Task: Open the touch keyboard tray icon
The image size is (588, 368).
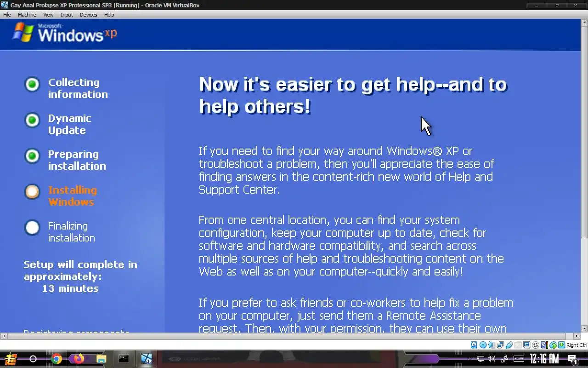Action: point(519,359)
